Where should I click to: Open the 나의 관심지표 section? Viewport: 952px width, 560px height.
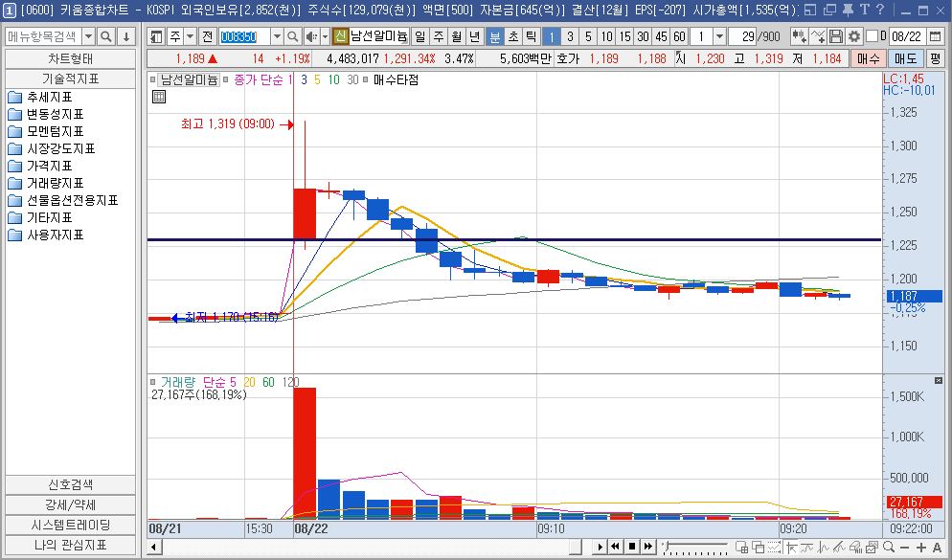(71, 545)
